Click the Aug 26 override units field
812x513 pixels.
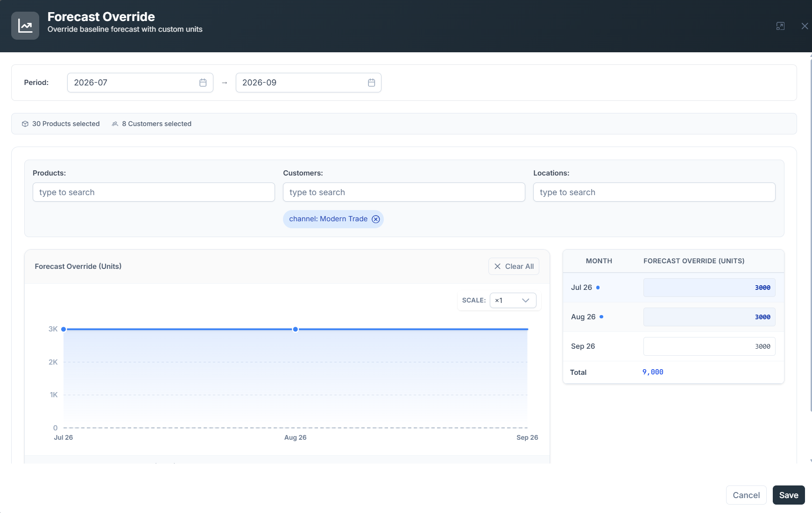[709, 317]
